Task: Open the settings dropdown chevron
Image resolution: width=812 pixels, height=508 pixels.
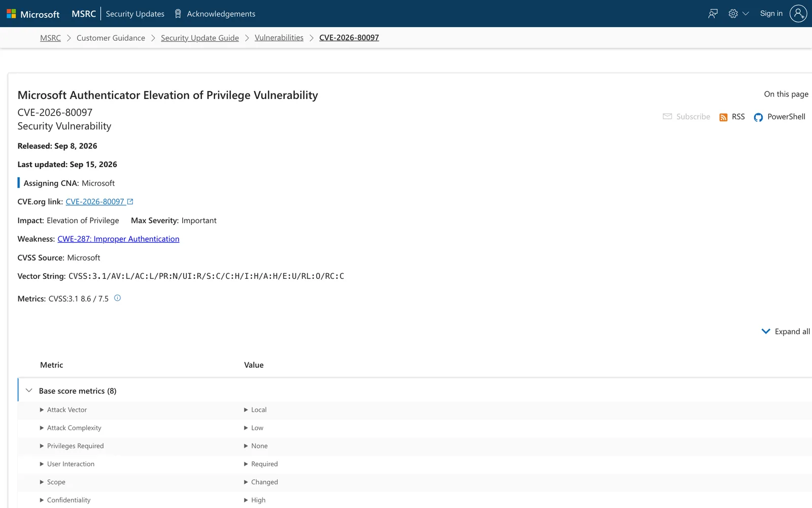Action: pos(746,14)
